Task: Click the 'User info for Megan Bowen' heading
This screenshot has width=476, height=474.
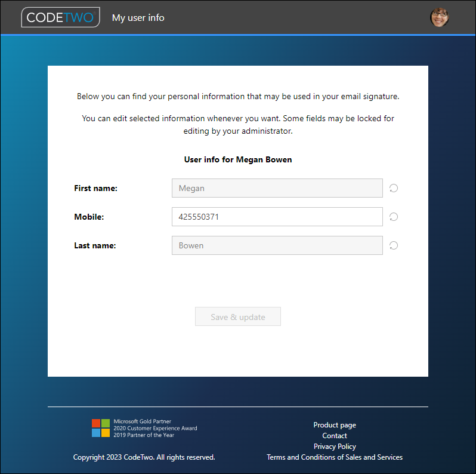Action: [x=238, y=160]
